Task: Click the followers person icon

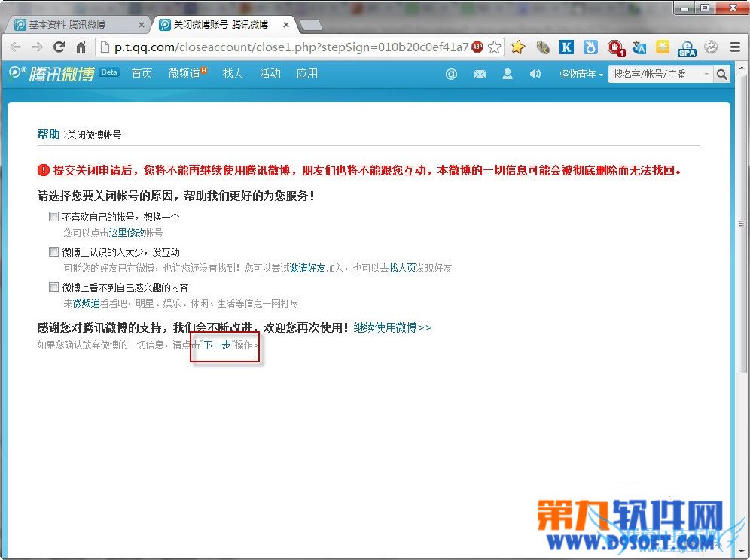Action: [508, 74]
